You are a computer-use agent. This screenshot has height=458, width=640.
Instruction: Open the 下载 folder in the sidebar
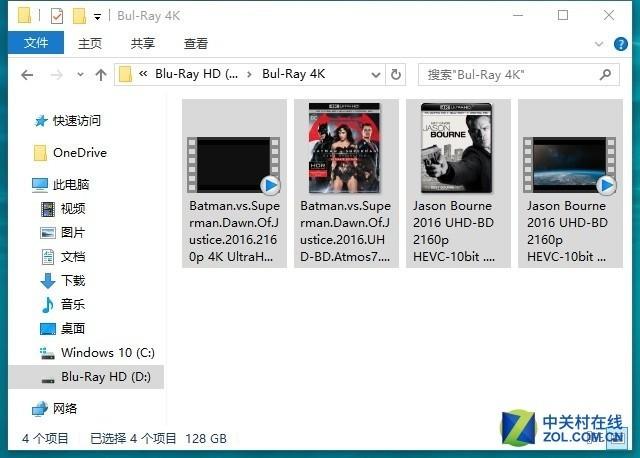click(x=73, y=280)
